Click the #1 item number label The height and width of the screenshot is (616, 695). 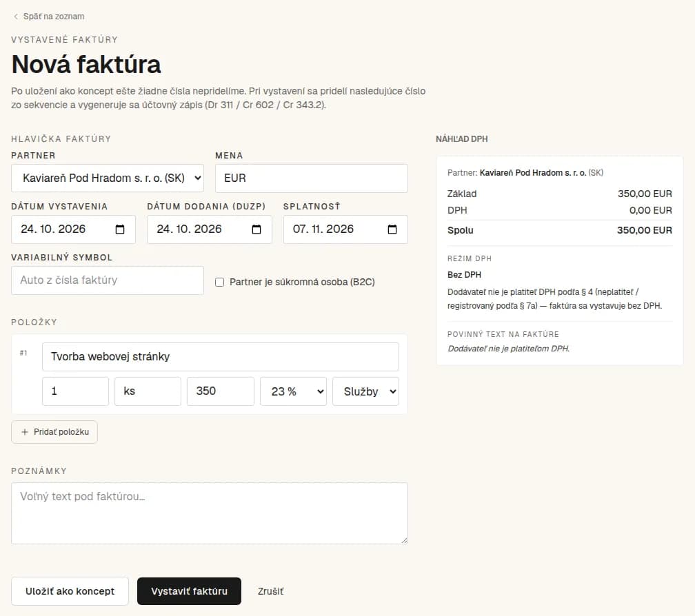(23, 353)
